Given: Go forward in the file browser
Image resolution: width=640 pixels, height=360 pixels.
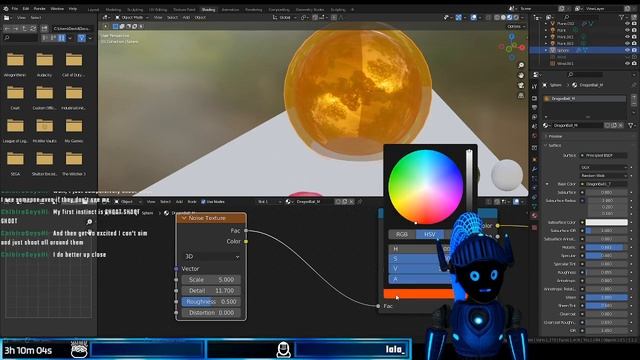Looking at the screenshot, I should pos(16,29).
